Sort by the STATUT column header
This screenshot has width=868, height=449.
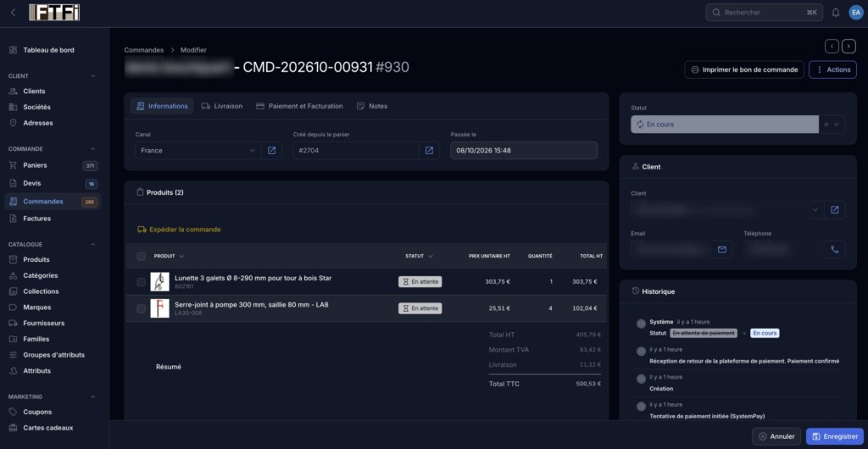tap(419, 256)
